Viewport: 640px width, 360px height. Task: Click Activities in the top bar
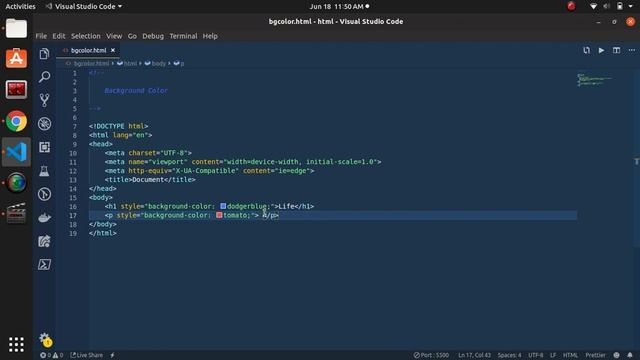(20, 7)
